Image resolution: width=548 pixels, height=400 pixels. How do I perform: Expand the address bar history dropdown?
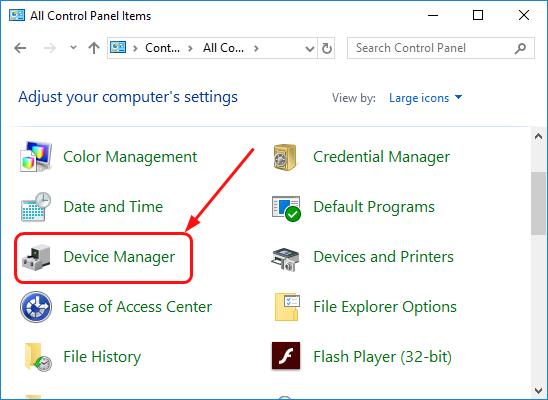[x=310, y=48]
